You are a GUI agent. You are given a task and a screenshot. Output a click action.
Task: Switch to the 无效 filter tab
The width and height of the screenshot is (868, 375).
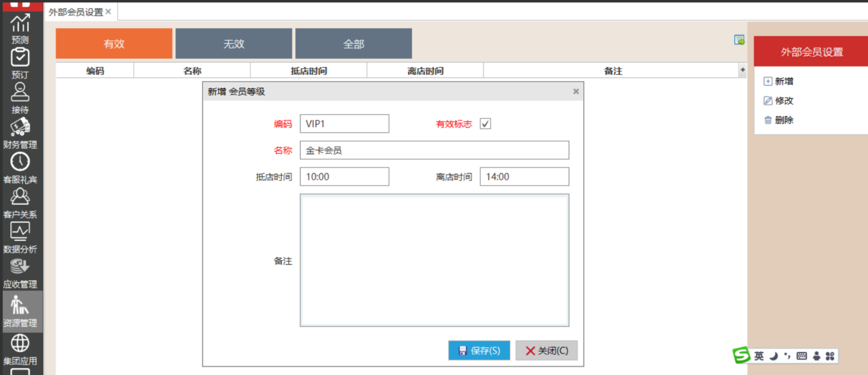point(234,44)
